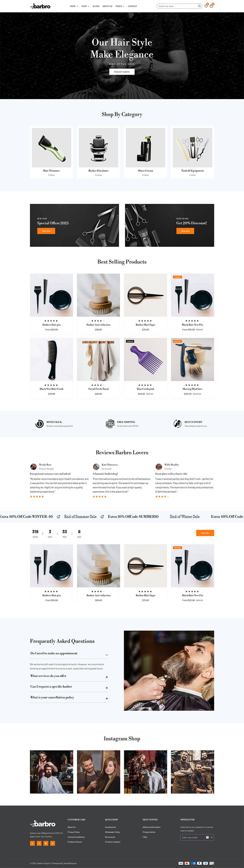Image resolution: width=244 pixels, height=868 pixels.
Task: Select the Hair Trimmer category thumbnail
Action: click(51, 148)
